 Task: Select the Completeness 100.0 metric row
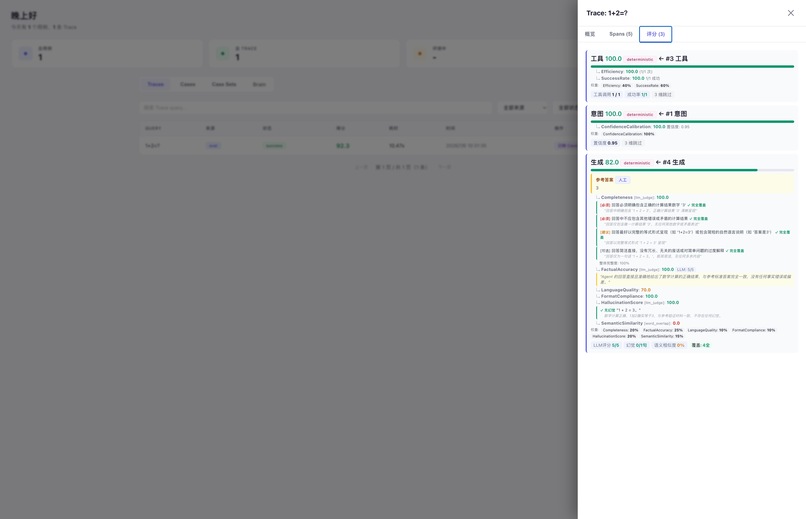pos(634,197)
